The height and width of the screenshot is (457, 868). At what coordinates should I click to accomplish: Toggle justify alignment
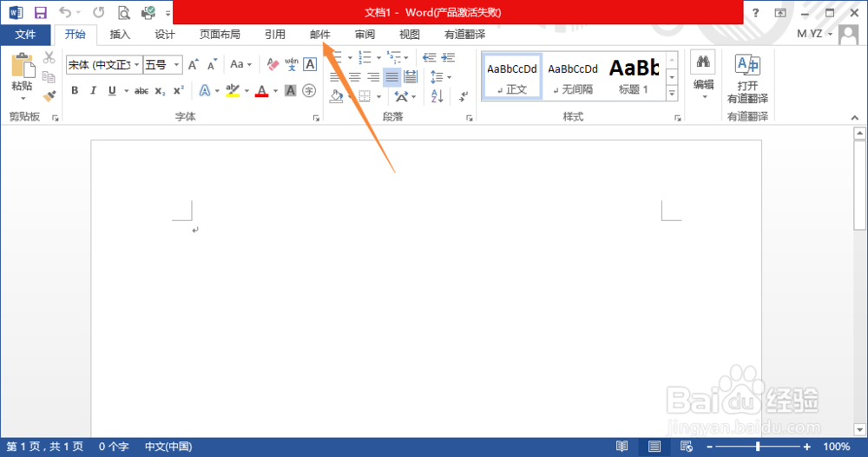click(392, 77)
